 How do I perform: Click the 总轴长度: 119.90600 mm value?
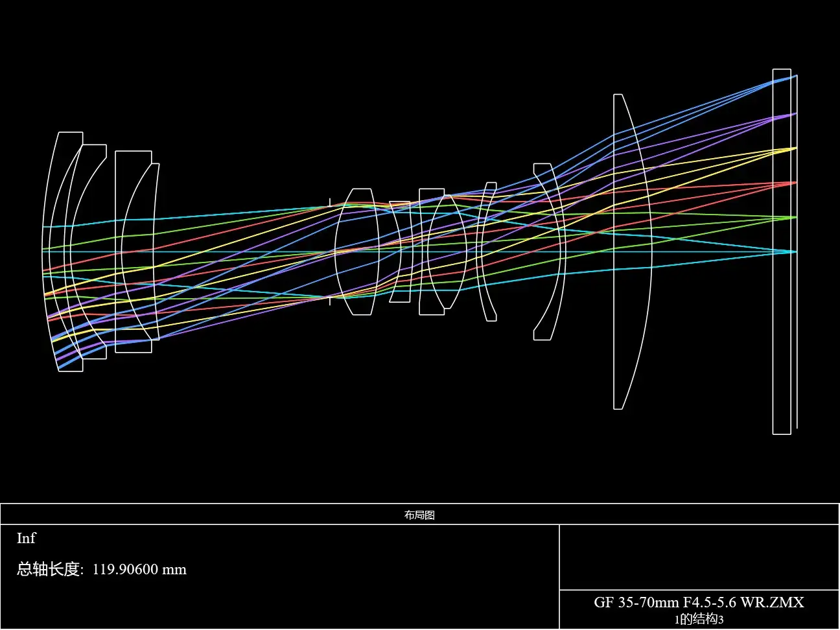coord(102,570)
